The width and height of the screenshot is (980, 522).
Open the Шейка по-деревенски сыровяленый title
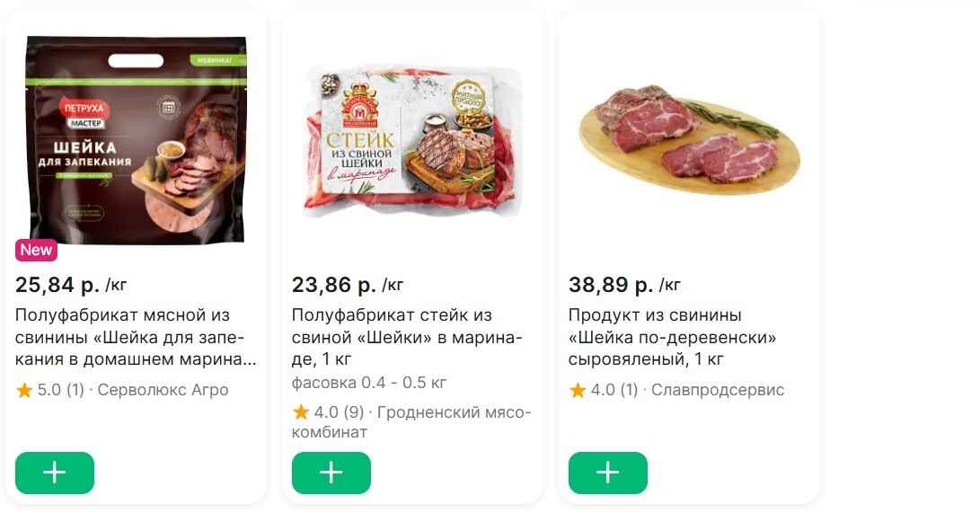(x=672, y=338)
